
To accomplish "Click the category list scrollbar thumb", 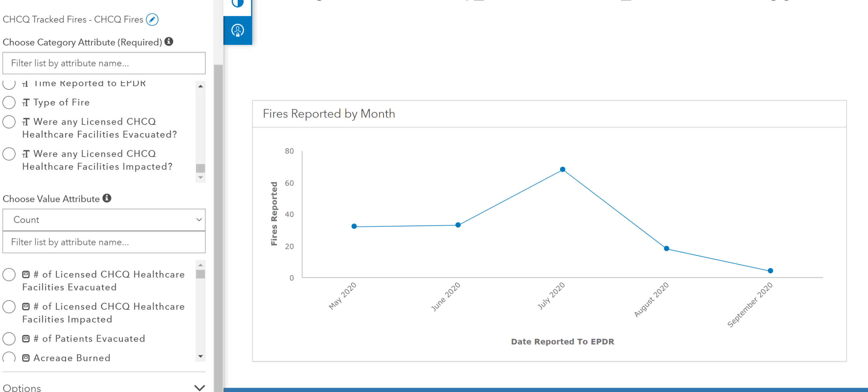I will (x=200, y=168).
